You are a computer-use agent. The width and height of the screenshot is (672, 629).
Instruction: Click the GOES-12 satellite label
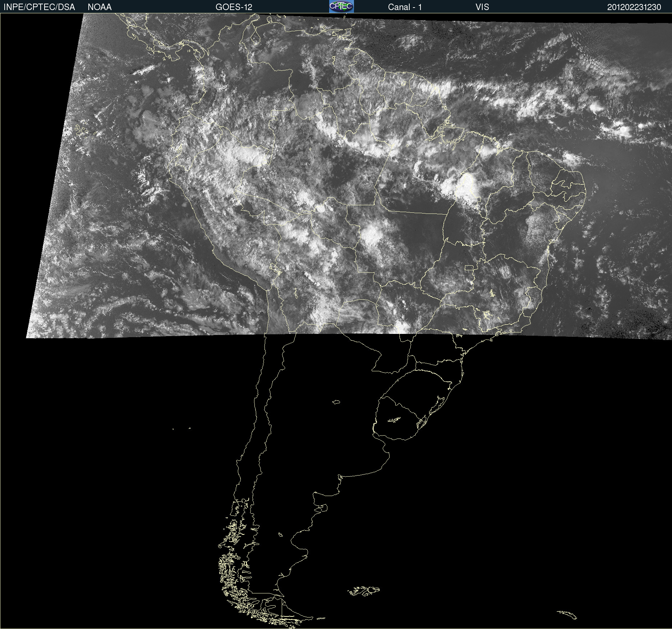point(234,7)
